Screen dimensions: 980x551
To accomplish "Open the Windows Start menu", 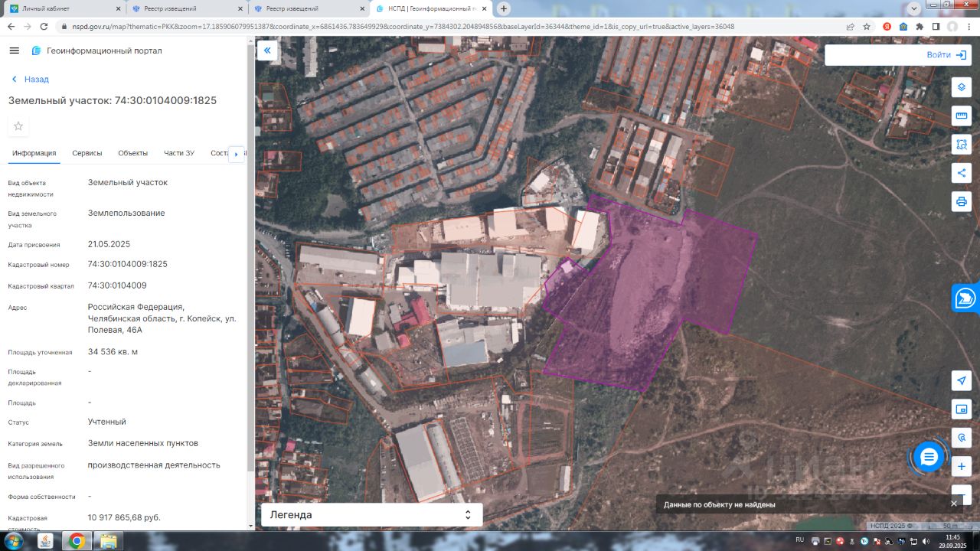I will [x=13, y=541].
